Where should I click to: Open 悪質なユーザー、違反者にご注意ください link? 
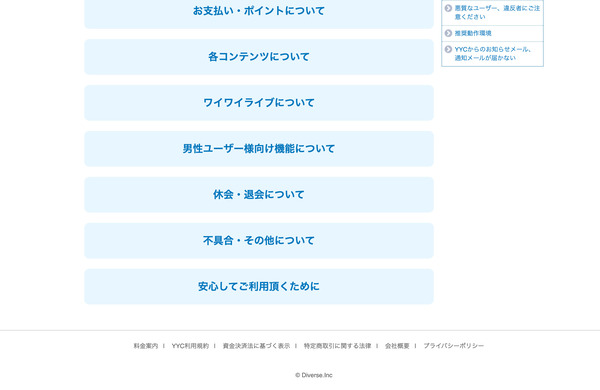tap(497, 12)
